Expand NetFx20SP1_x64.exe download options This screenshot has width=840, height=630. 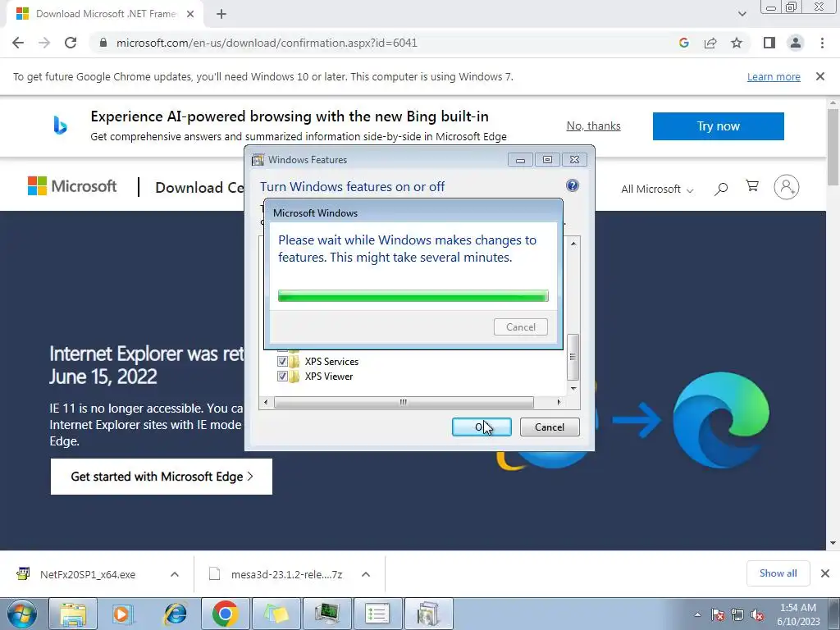pos(175,574)
